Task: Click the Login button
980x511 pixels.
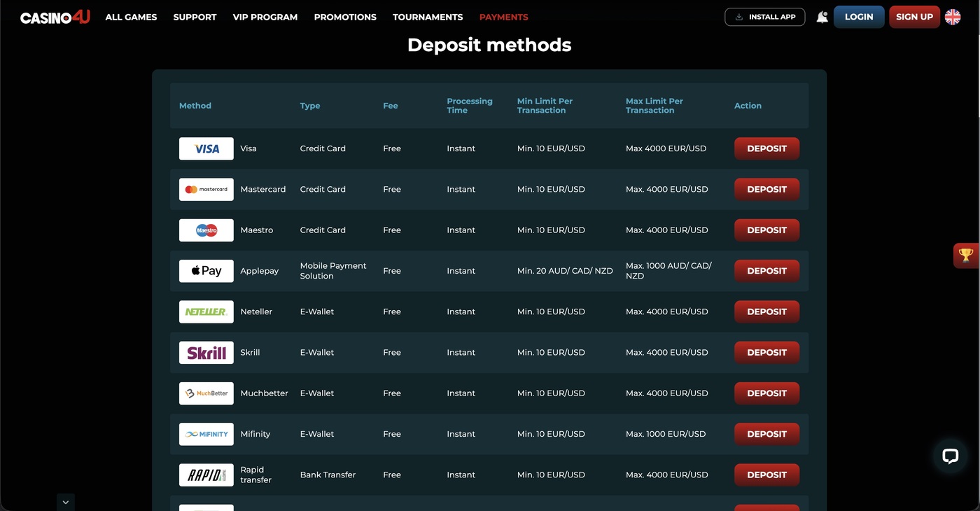Action: (859, 17)
